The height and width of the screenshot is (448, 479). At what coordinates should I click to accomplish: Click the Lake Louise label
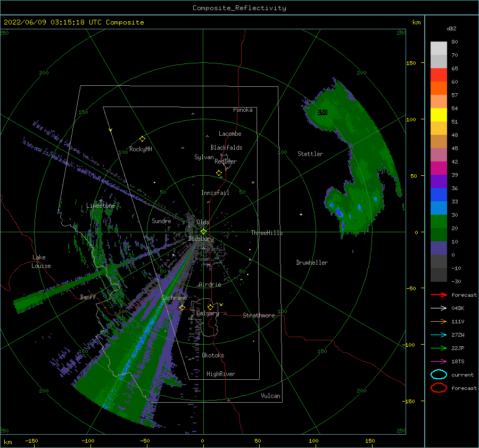pos(41,262)
